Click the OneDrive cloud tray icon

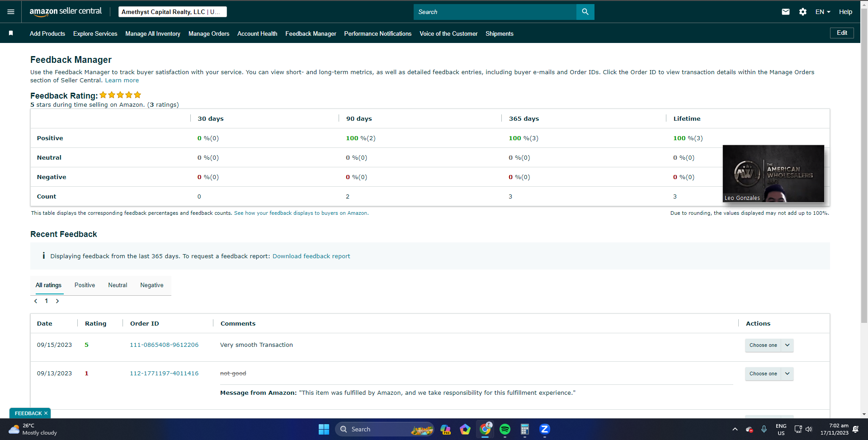coord(749,429)
